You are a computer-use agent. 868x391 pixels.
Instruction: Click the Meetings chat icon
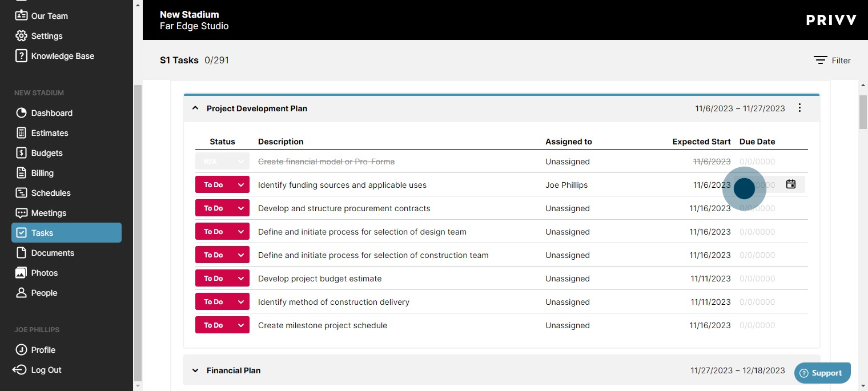point(21,213)
